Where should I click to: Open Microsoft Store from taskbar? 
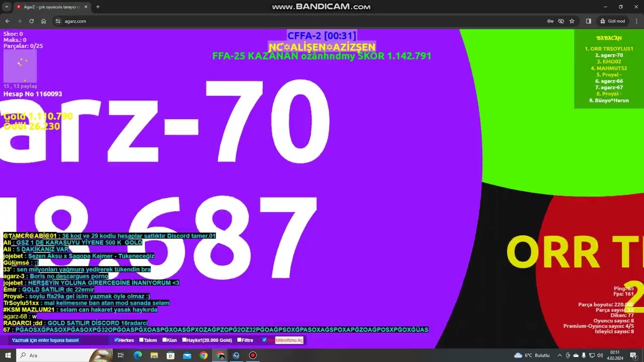pyautogui.click(x=171, y=355)
